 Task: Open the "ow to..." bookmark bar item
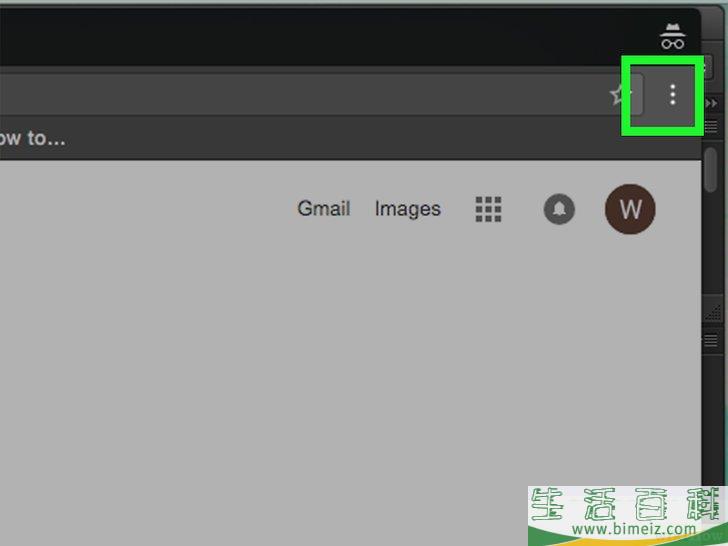pos(32,138)
